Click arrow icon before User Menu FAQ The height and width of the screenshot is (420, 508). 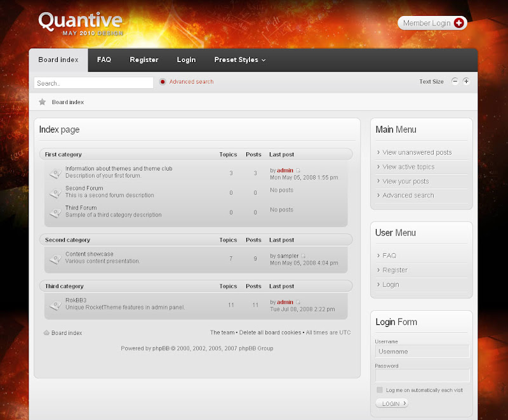[378, 255]
